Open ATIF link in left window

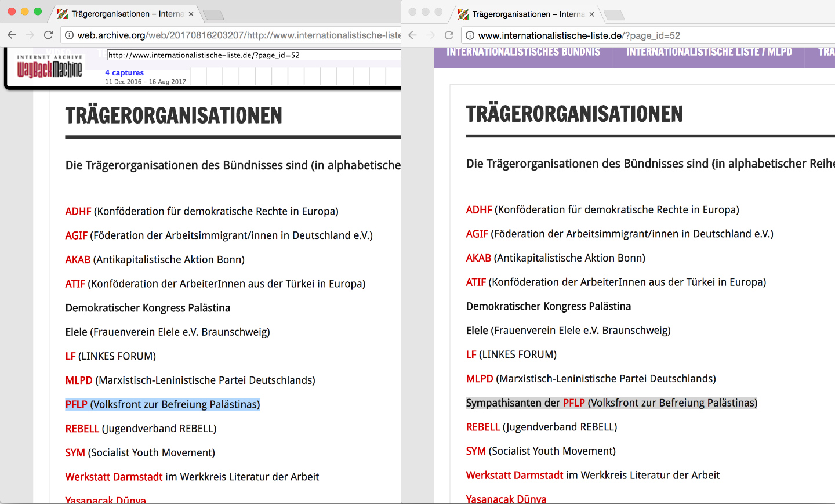coord(75,284)
